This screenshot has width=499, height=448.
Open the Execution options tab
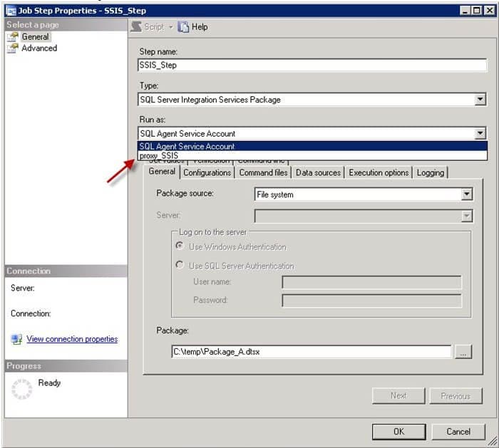pos(379,172)
